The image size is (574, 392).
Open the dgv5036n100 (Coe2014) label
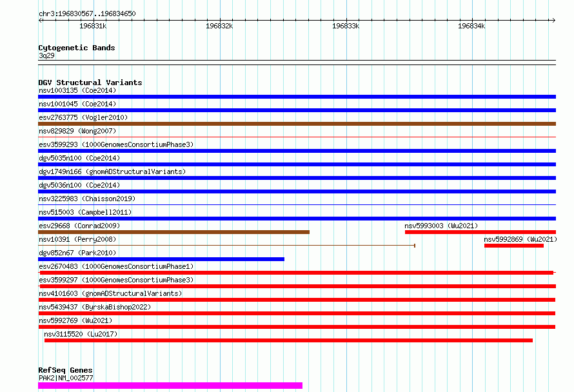coord(79,185)
